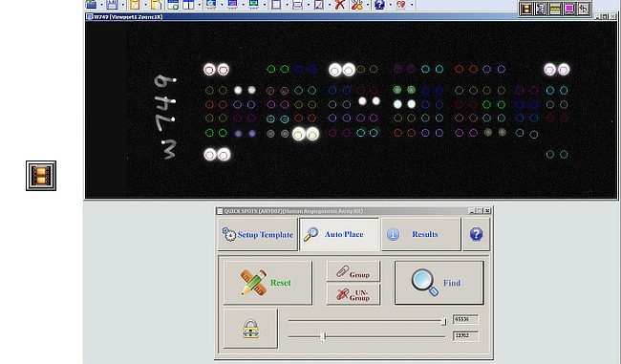Click the Reset button
This screenshot has width=621, height=364.
click(x=268, y=283)
